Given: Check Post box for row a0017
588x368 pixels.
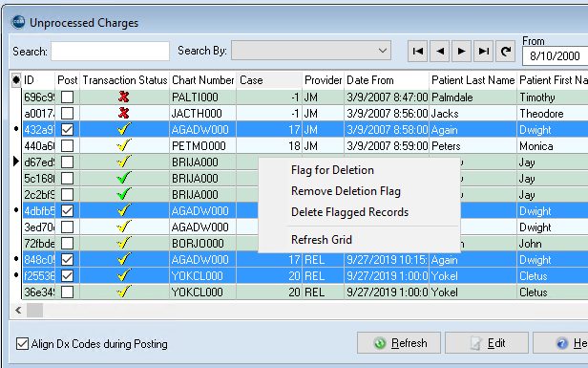Looking at the screenshot, I should 67,113.
